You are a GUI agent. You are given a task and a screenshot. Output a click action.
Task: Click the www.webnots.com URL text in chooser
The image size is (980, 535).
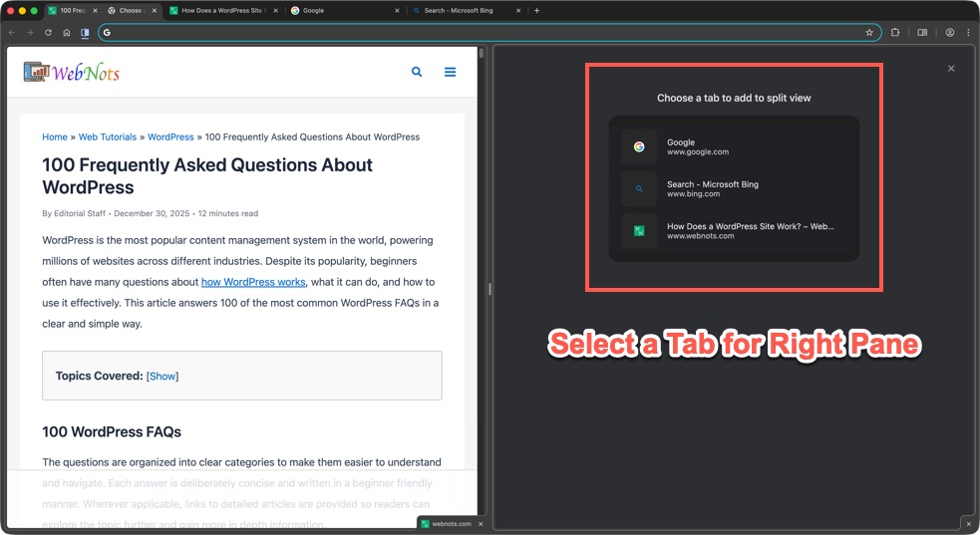pyautogui.click(x=700, y=236)
